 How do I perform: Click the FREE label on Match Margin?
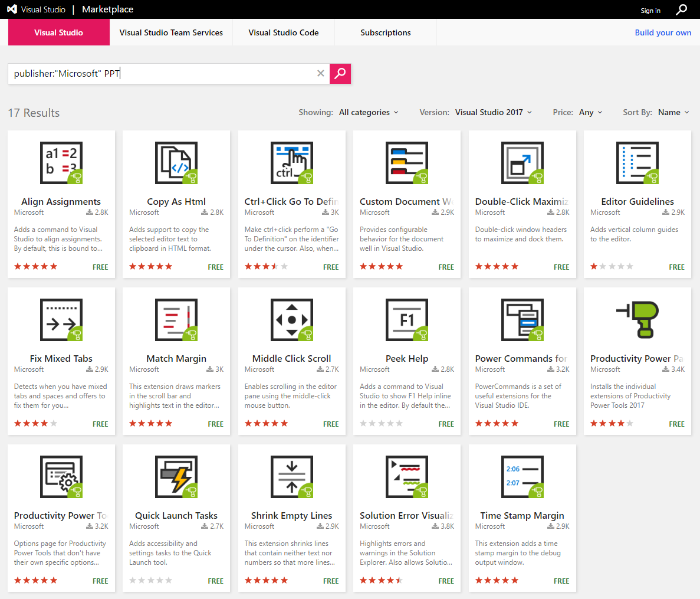pos(216,424)
